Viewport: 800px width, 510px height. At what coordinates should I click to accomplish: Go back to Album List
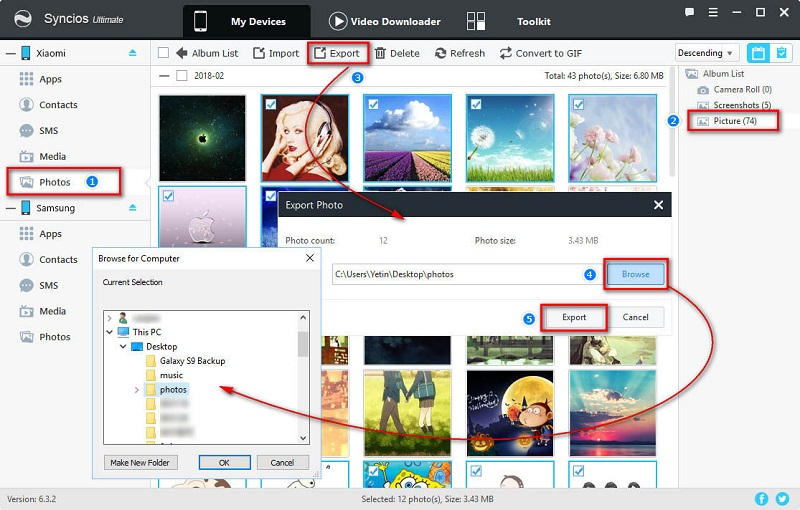tap(207, 53)
